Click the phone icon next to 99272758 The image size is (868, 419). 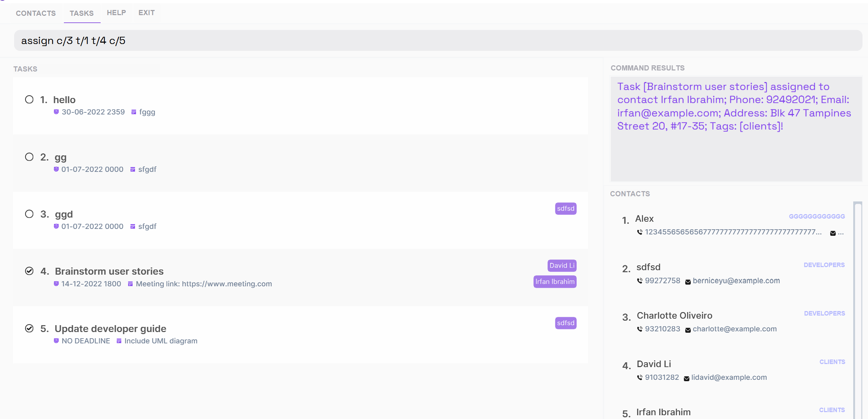click(640, 281)
